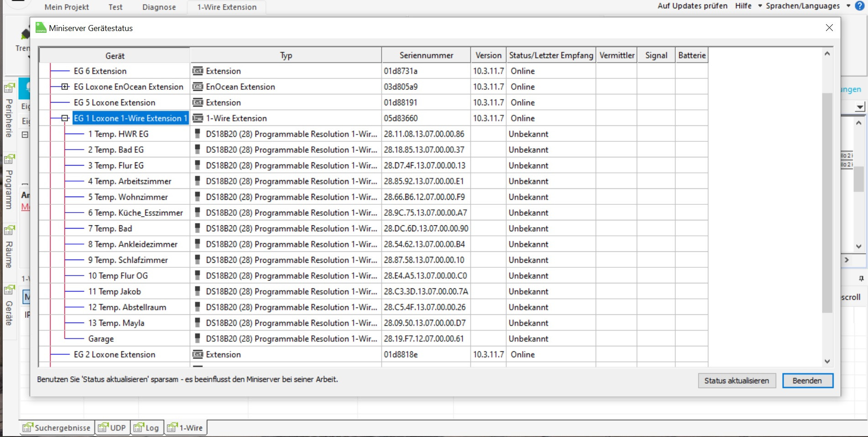This screenshot has height=437, width=868.
Task: Select the 5 Temp. Wohnzimmer row
Action: pos(373,197)
